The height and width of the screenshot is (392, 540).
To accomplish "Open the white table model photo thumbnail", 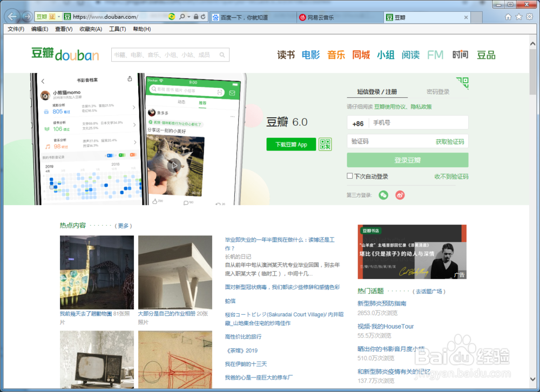I will (x=175, y=272).
